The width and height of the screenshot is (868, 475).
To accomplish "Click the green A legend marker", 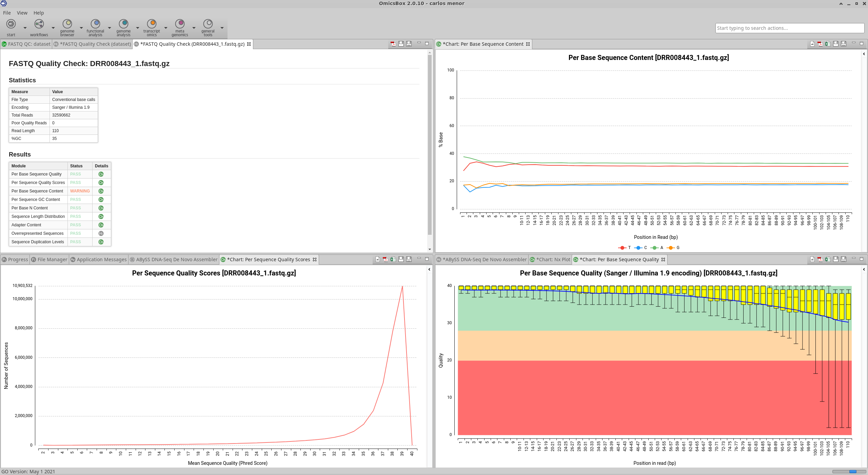I will pyautogui.click(x=655, y=248).
